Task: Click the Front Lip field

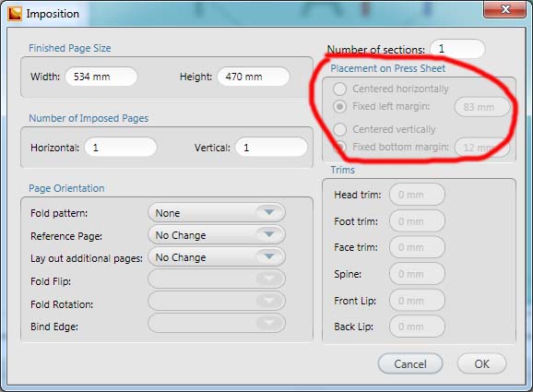Action: point(417,301)
